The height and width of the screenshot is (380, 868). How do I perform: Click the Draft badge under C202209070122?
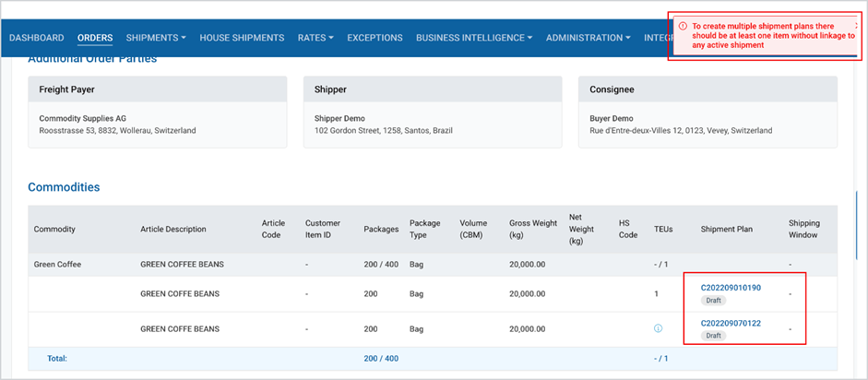click(x=714, y=336)
